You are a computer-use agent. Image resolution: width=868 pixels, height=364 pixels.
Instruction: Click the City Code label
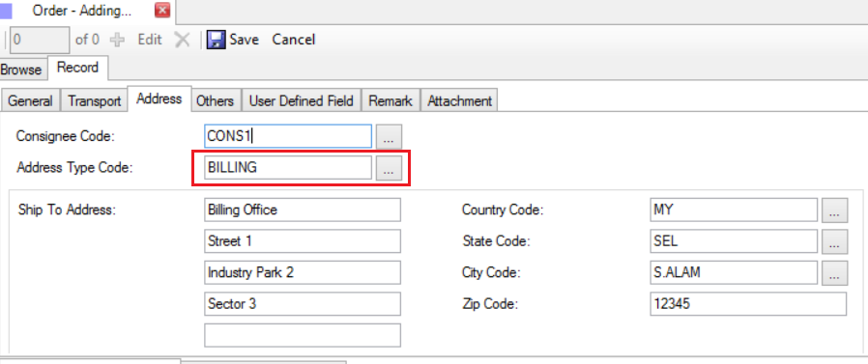pyautogui.click(x=492, y=272)
